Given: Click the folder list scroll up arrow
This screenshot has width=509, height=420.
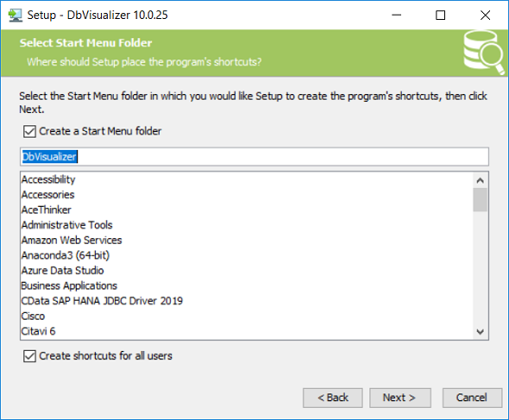Looking at the screenshot, I should pyautogui.click(x=481, y=180).
